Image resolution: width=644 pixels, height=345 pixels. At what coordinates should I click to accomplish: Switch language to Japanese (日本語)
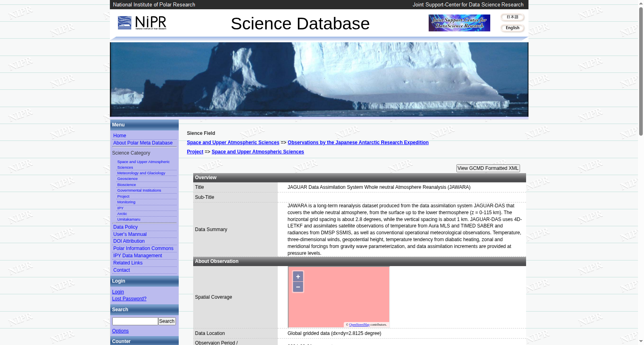[x=512, y=17]
